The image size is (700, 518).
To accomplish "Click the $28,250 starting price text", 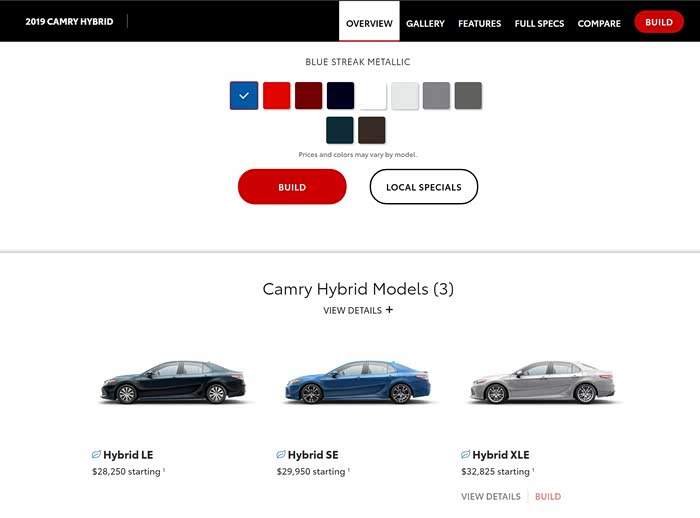I will (x=129, y=472).
